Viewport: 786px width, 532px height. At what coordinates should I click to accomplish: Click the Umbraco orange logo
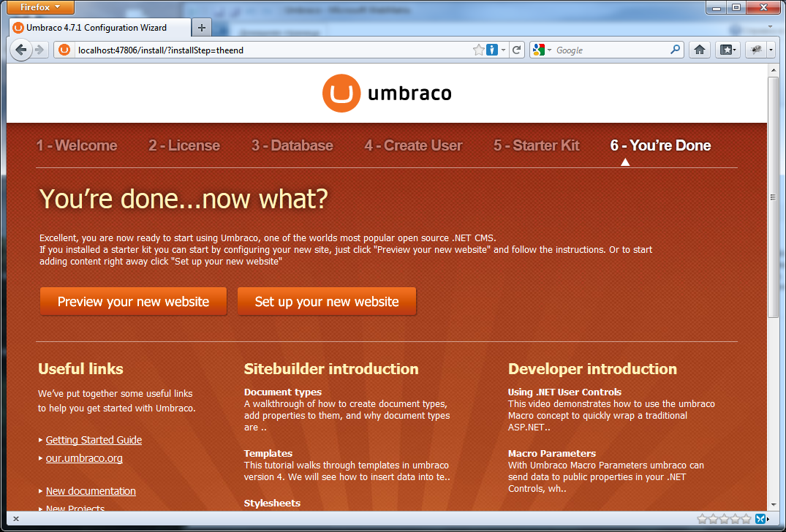click(341, 94)
